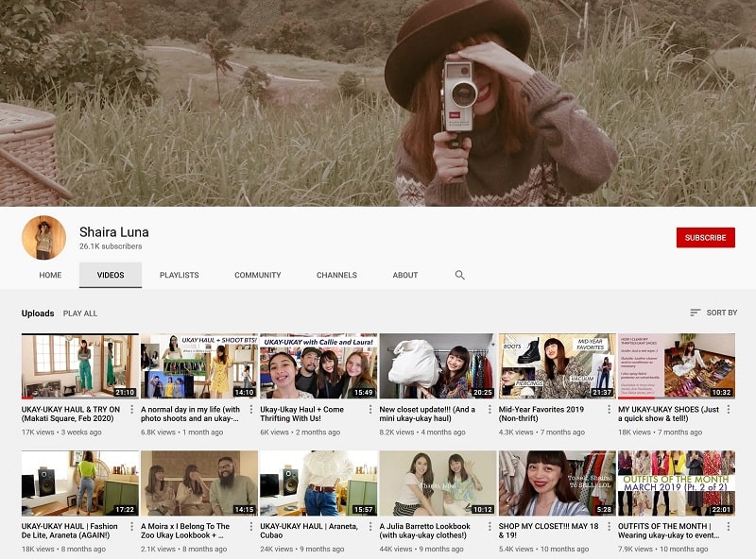Screen dimensions: 756x559
Task: Click Shaira Luna's channel avatar
Action: [43, 238]
